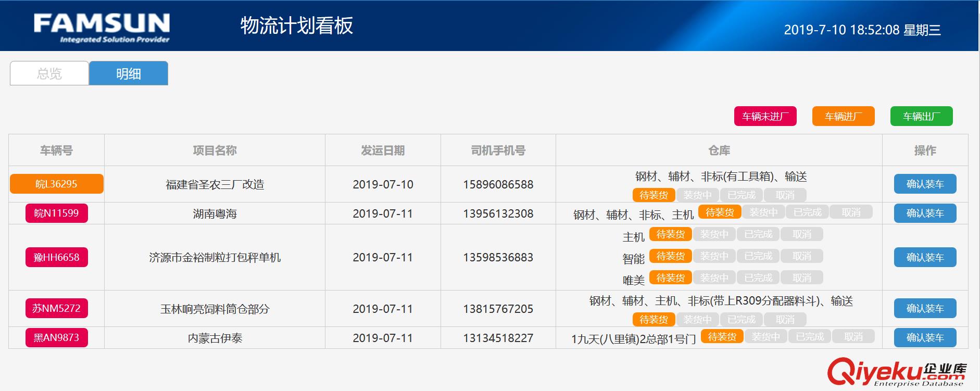Set 取消 status for 主机 warehouse
The image size is (980, 391).
point(802,234)
